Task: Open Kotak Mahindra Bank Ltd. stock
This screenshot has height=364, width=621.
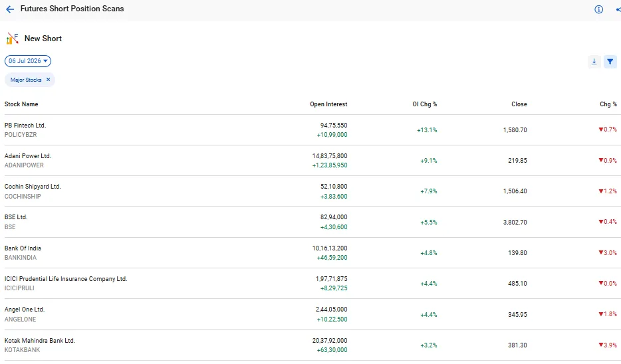Action: click(x=40, y=340)
